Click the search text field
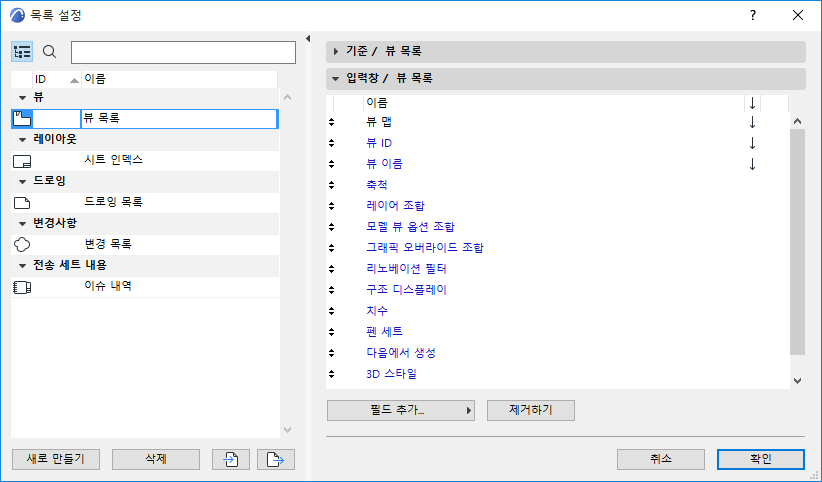 [183, 52]
